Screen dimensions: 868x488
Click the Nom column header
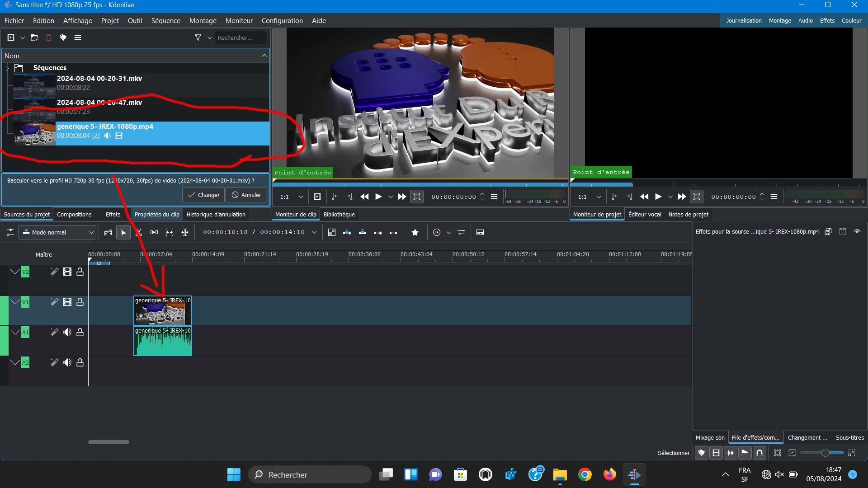click(x=135, y=56)
